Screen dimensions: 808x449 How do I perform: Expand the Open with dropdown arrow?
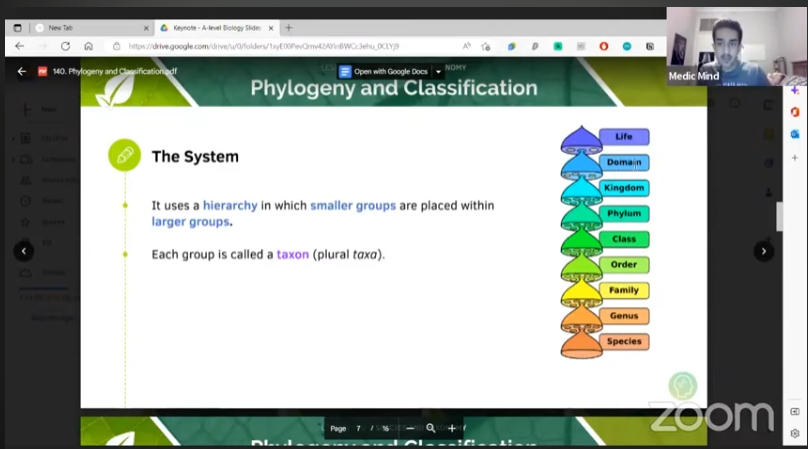click(x=439, y=72)
